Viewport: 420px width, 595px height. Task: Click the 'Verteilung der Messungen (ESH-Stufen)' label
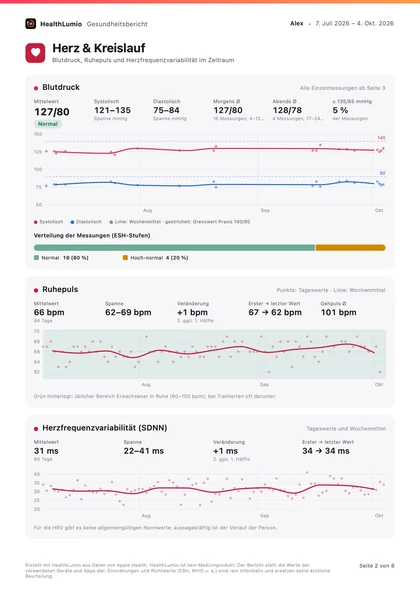click(x=92, y=236)
